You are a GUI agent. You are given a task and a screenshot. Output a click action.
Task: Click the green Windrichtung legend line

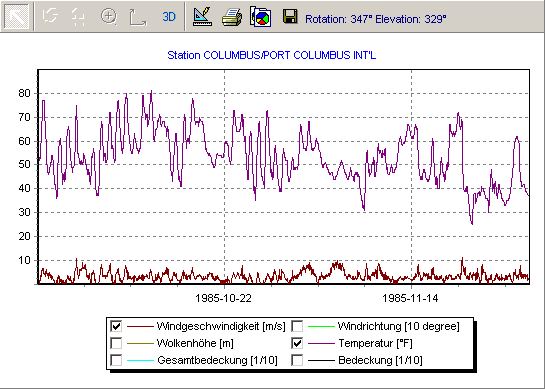321,326
